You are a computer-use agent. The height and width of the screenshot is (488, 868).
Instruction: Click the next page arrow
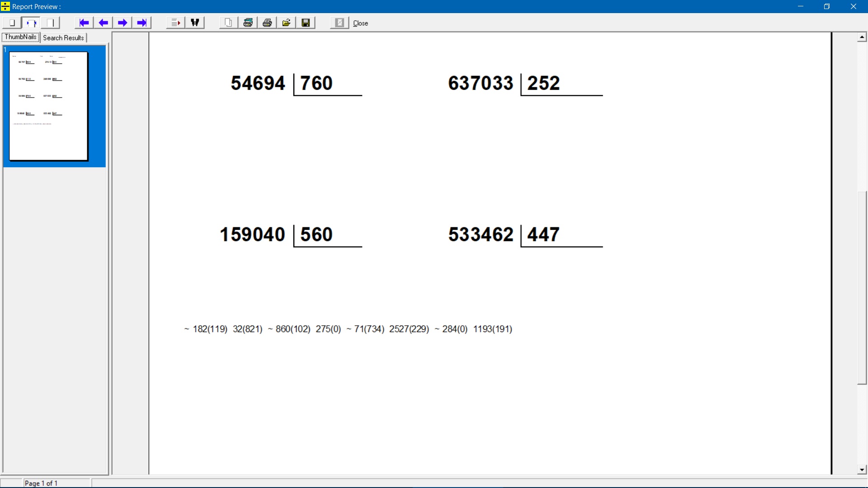tap(123, 23)
